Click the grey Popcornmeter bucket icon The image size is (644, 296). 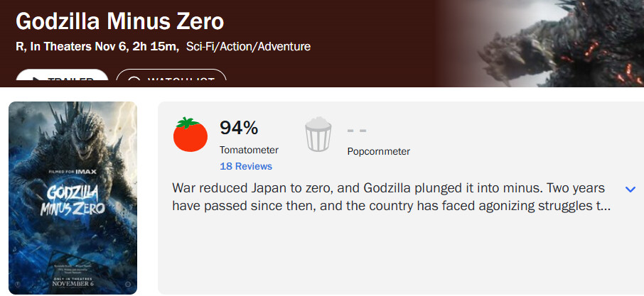coord(318,134)
